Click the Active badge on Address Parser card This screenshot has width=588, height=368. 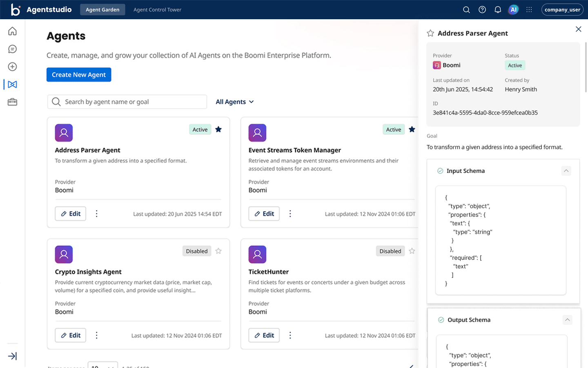200,130
